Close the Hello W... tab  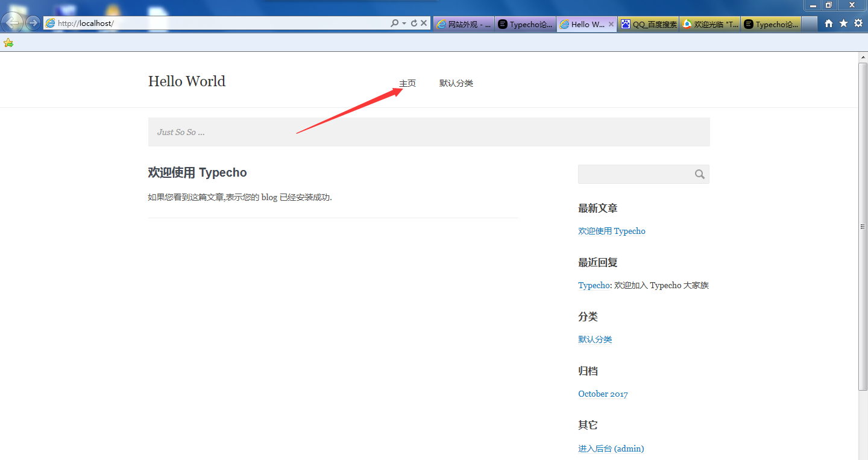(x=611, y=24)
